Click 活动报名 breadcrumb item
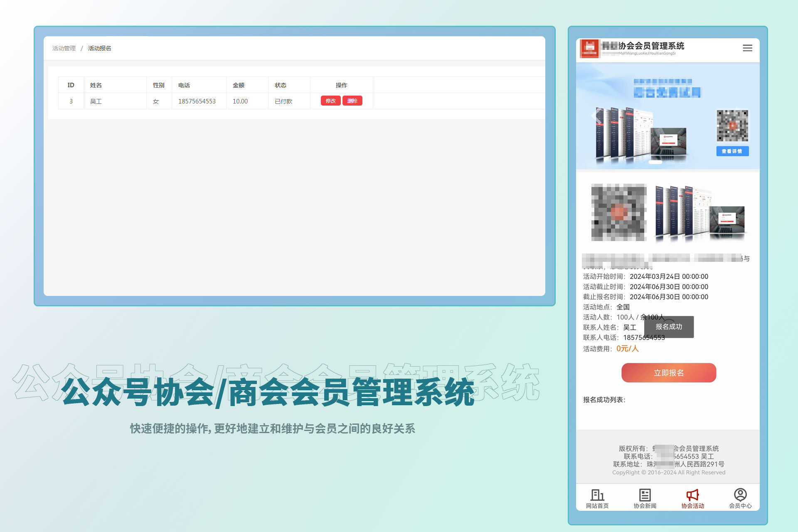 100,48
